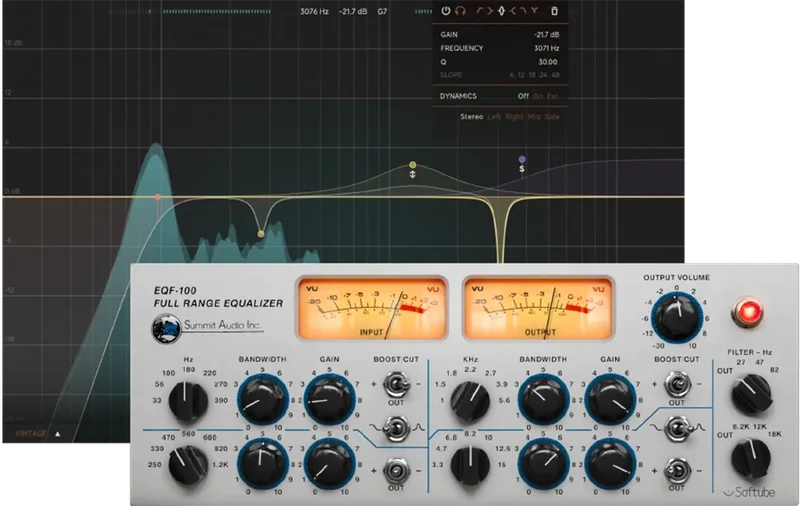Click the high-mid band Bandwidth knob

(543, 400)
